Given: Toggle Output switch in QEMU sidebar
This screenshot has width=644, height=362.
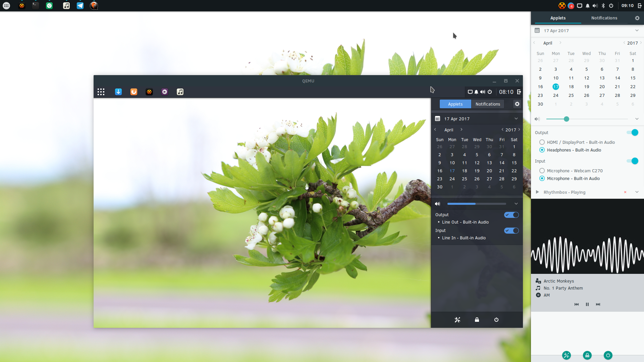Looking at the screenshot, I should click(x=512, y=215).
